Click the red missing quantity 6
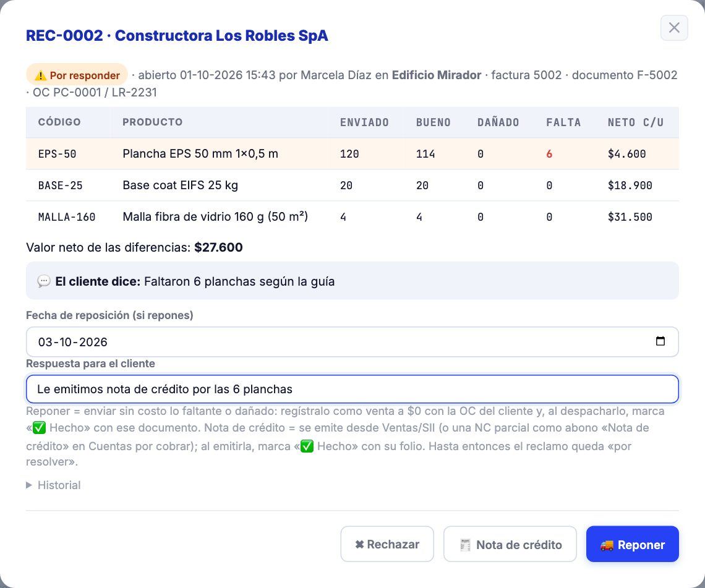The width and height of the screenshot is (705, 588). click(549, 154)
